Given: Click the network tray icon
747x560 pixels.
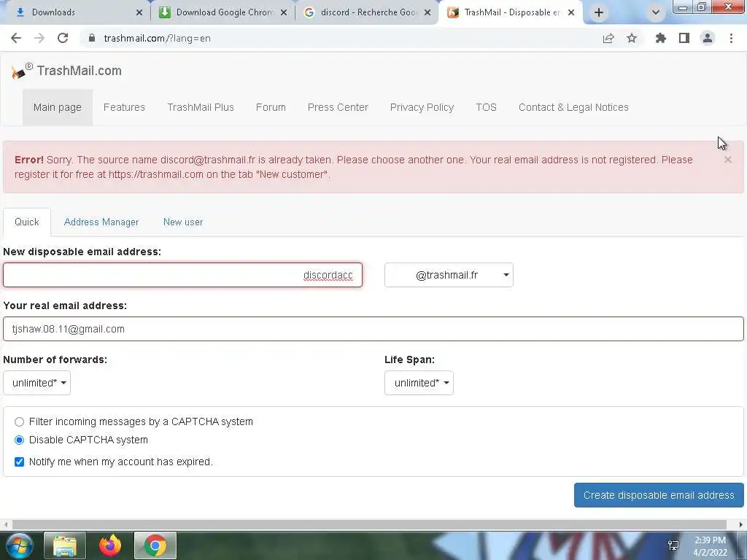Looking at the screenshot, I should tap(673, 545).
